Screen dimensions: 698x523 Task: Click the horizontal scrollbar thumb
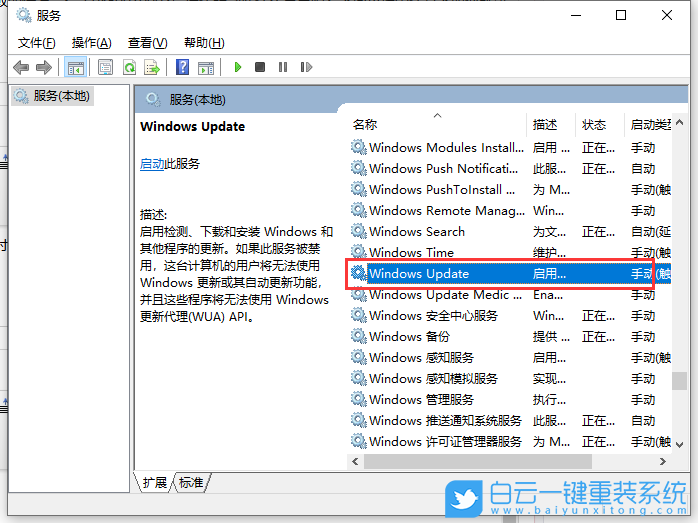[x=478, y=462]
